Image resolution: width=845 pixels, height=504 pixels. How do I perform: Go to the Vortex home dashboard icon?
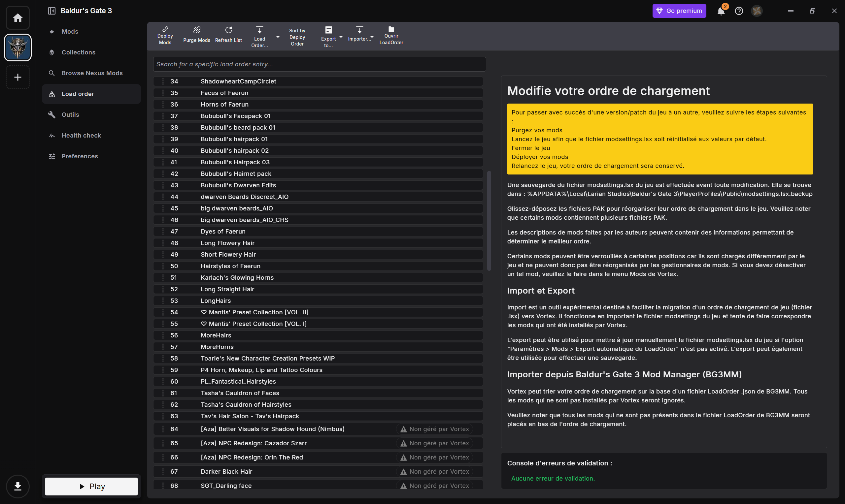click(18, 18)
